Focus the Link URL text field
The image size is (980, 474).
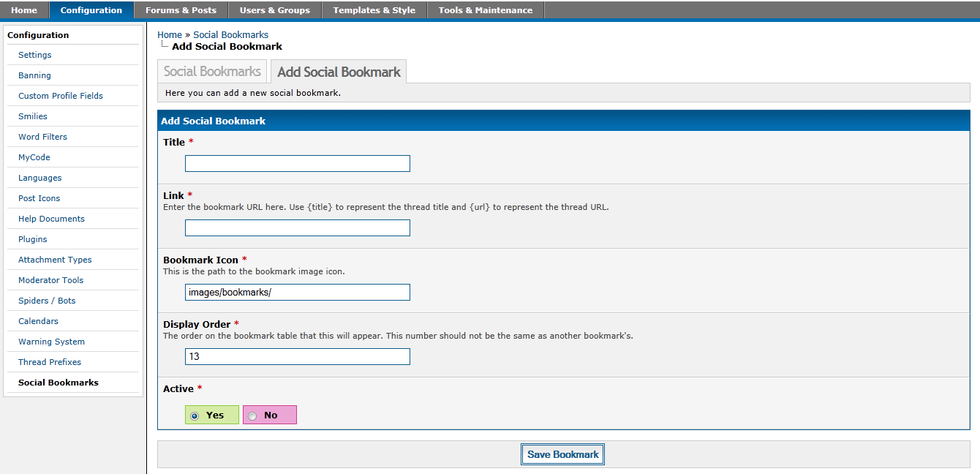click(297, 227)
